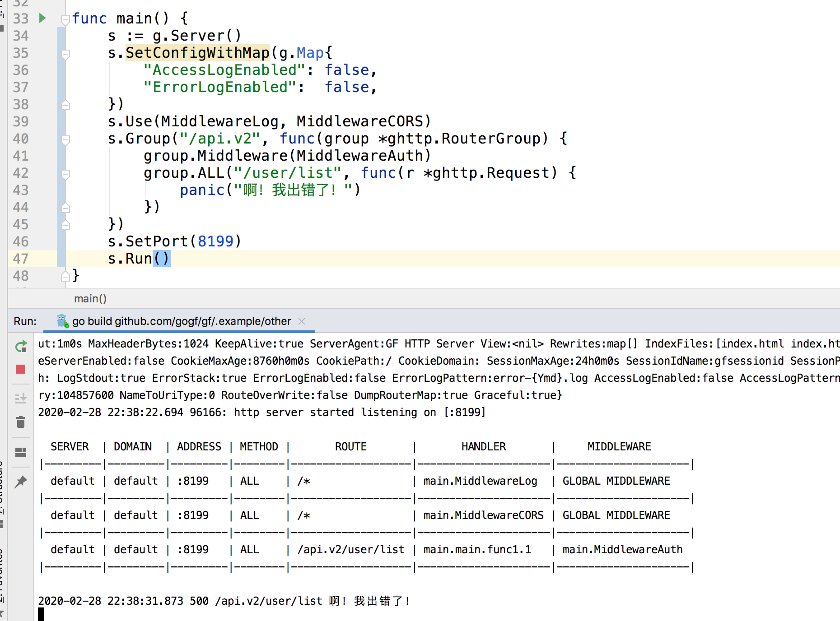Open the restore layout icon
Viewport: 840px width, 621px height.
(x=21, y=452)
